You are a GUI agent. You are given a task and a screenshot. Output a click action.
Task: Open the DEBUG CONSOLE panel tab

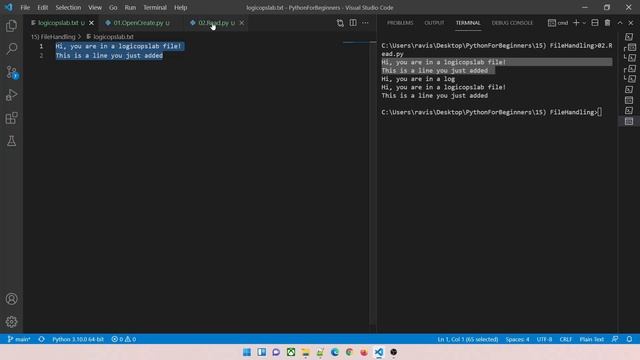pos(512,23)
